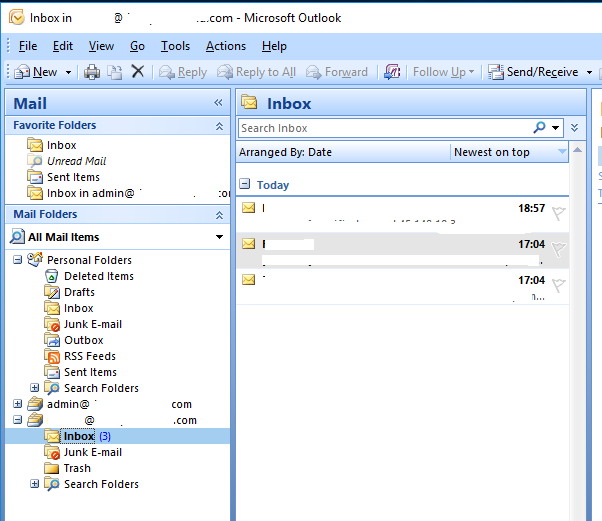
Task: Open the search options dropdown arrow
Action: click(x=556, y=128)
